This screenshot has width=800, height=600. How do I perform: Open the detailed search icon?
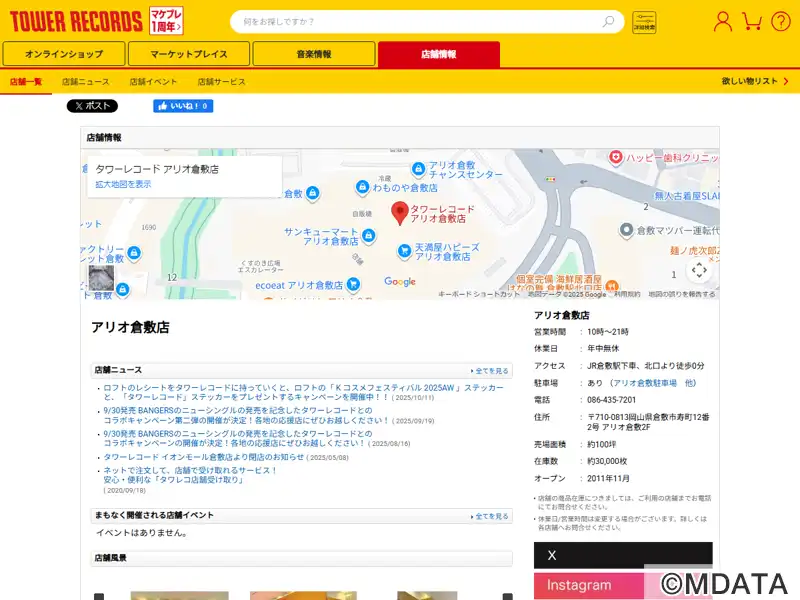pyautogui.click(x=644, y=22)
